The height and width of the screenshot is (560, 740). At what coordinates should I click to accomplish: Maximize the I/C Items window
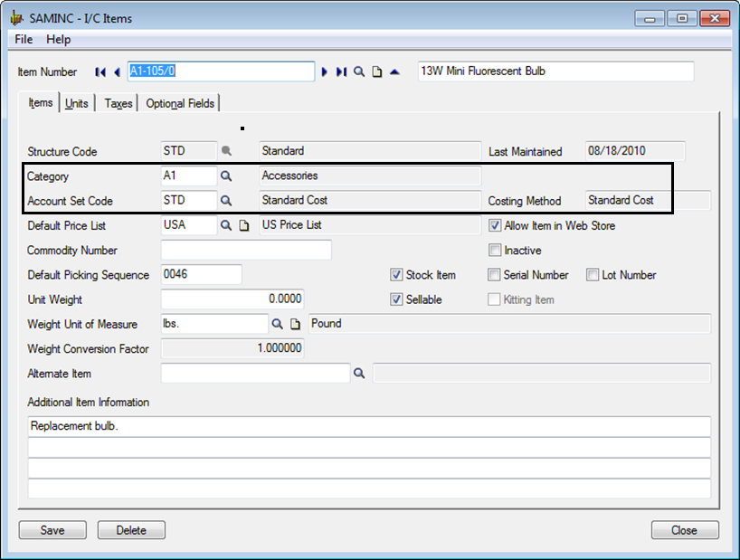click(682, 19)
